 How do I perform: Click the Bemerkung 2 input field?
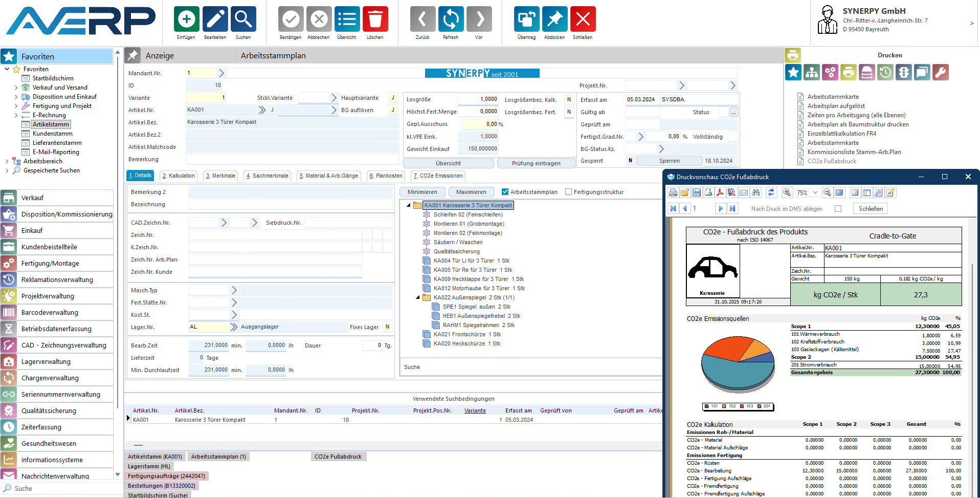click(290, 192)
